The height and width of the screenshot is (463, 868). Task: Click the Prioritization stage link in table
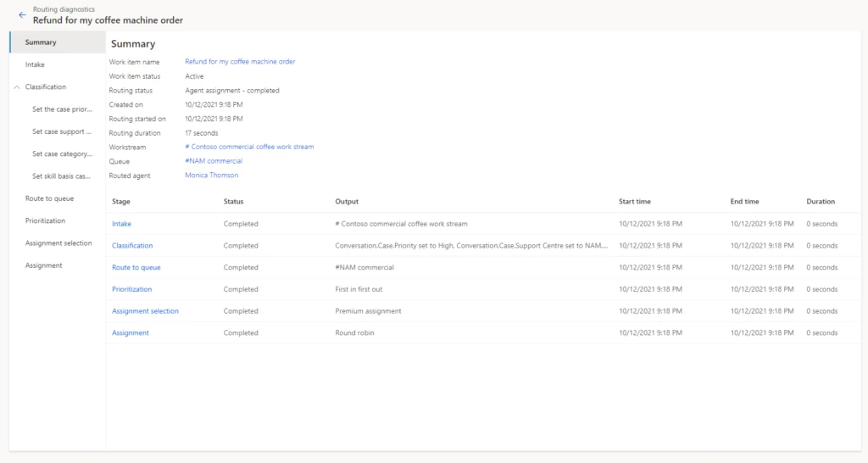(131, 289)
